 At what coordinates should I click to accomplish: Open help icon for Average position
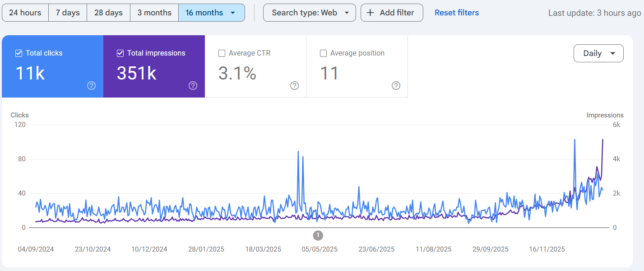tap(396, 86)
